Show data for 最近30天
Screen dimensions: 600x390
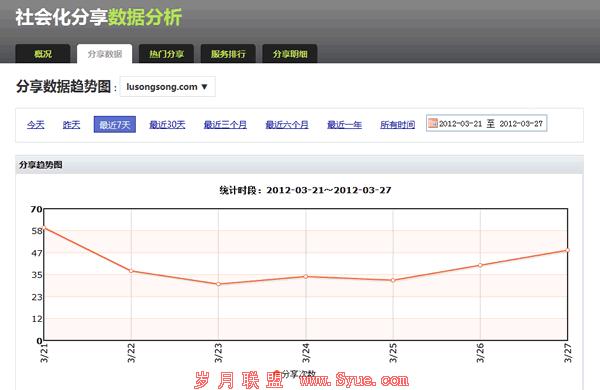(x=167, y=125)
